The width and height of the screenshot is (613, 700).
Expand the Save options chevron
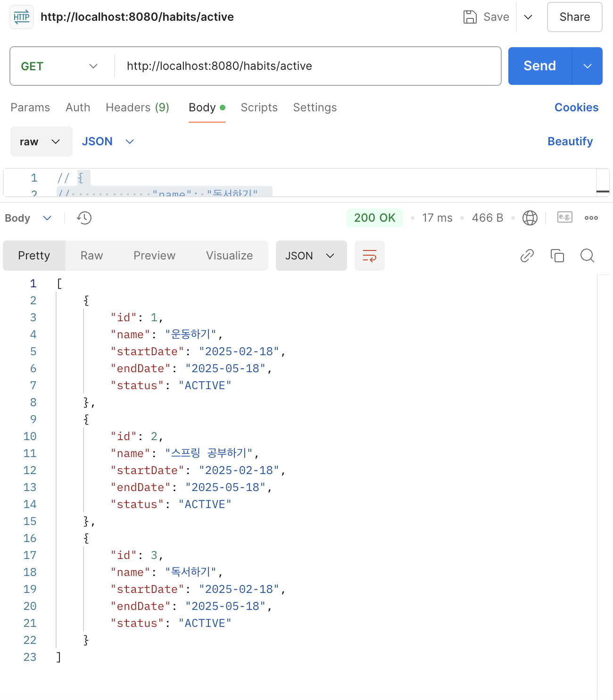pyautogui.click(x=528, y=17)
